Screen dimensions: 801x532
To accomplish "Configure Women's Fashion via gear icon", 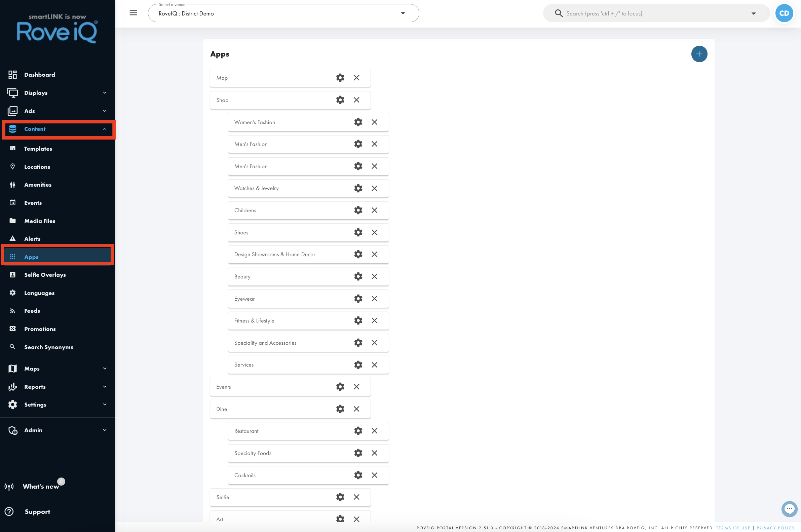I will [x=358, y=122].
